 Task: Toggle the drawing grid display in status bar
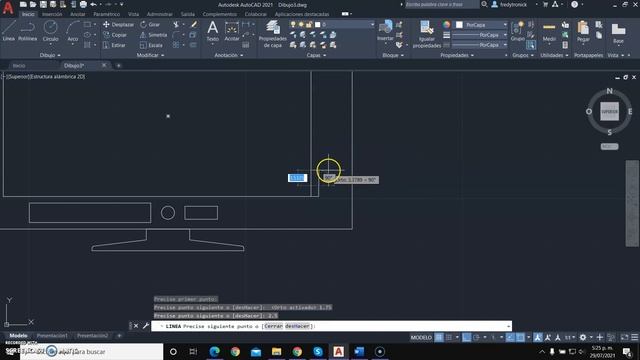[x=439, y=337]
